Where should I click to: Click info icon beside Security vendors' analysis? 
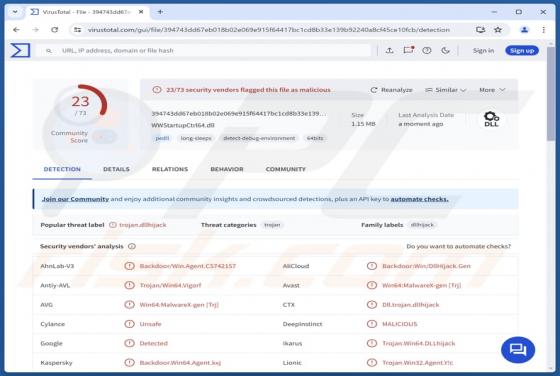pyautogui.click(x=132, y=246)
